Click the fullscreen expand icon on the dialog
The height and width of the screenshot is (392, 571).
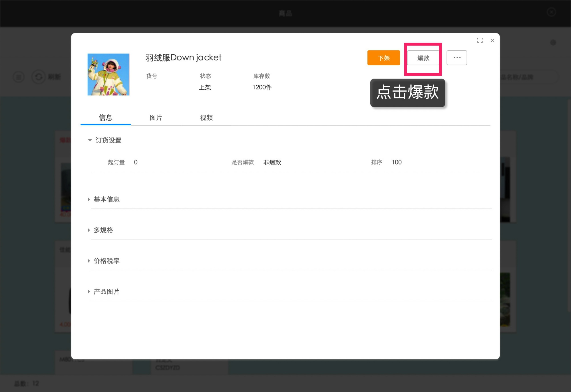pyautogui.click(x=480, y=40)
